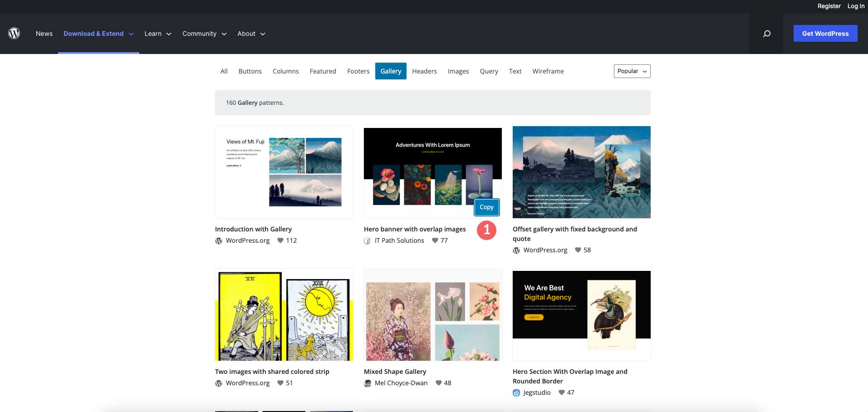868x412 pixels.
Task: Click the Jegstudio author avatar
Action: 516,393
